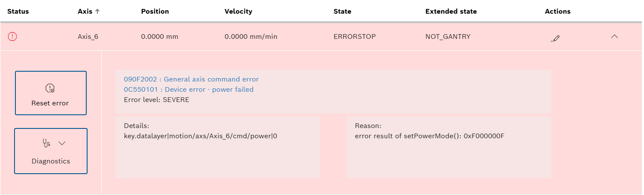644x195 pixels.
Task: Expand the Diagnostics dropdown arrow
Action: pyautogui.click(x=62, y=143)
